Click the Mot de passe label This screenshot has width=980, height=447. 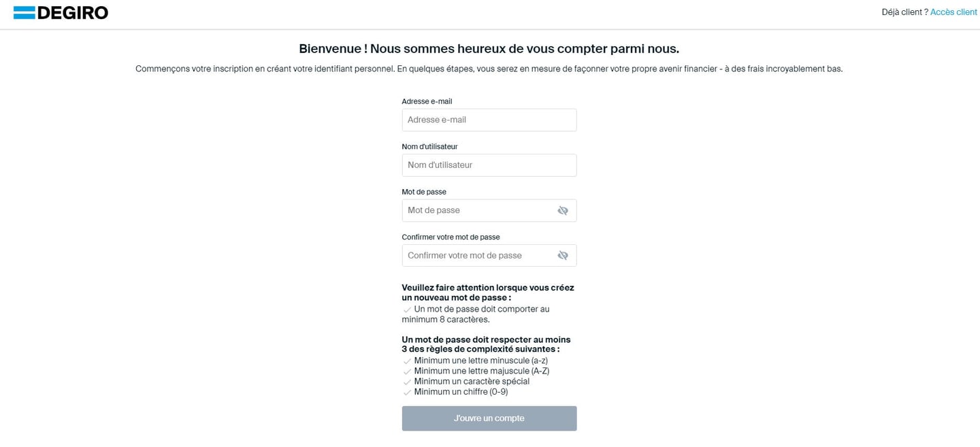[424, 192]
